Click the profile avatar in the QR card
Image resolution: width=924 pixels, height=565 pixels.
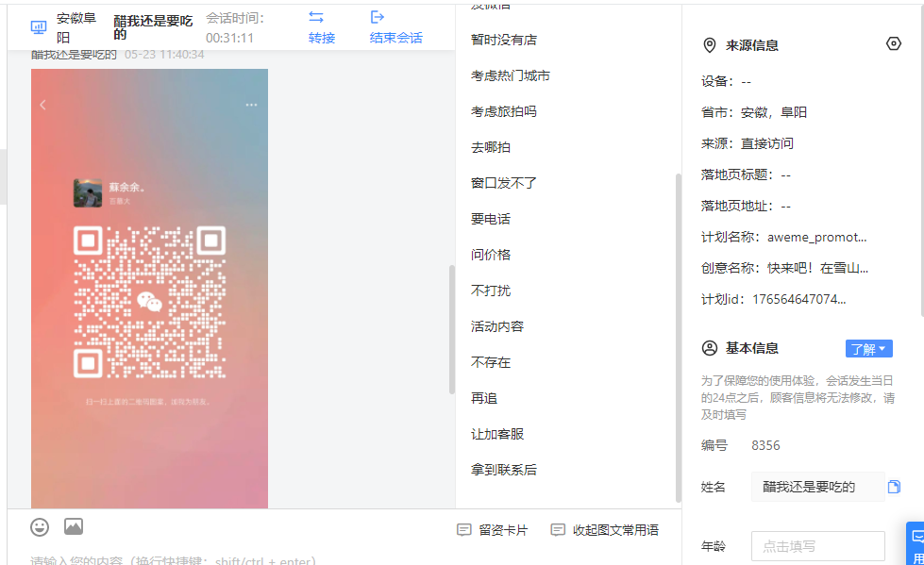(87, 192)
